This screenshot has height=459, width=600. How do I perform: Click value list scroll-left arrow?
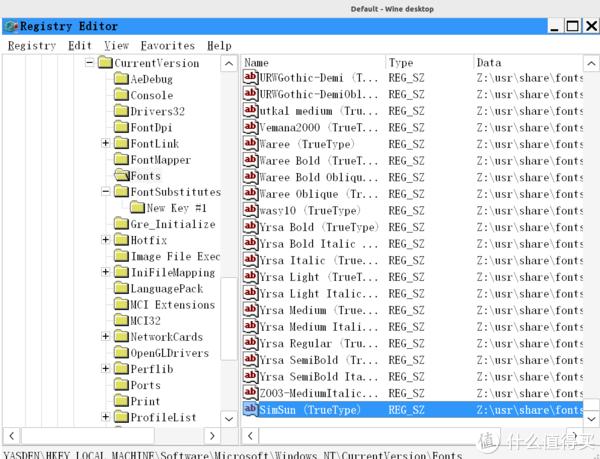click(x=250, y=435)
